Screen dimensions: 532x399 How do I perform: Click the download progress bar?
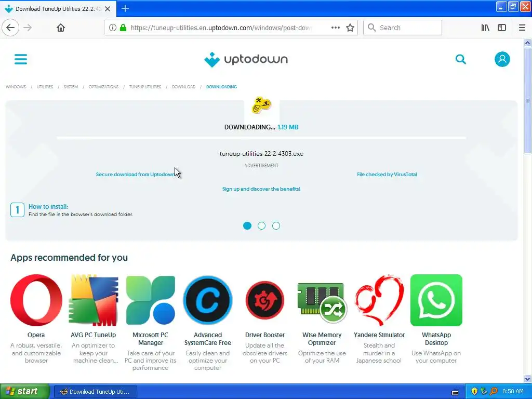261,138
